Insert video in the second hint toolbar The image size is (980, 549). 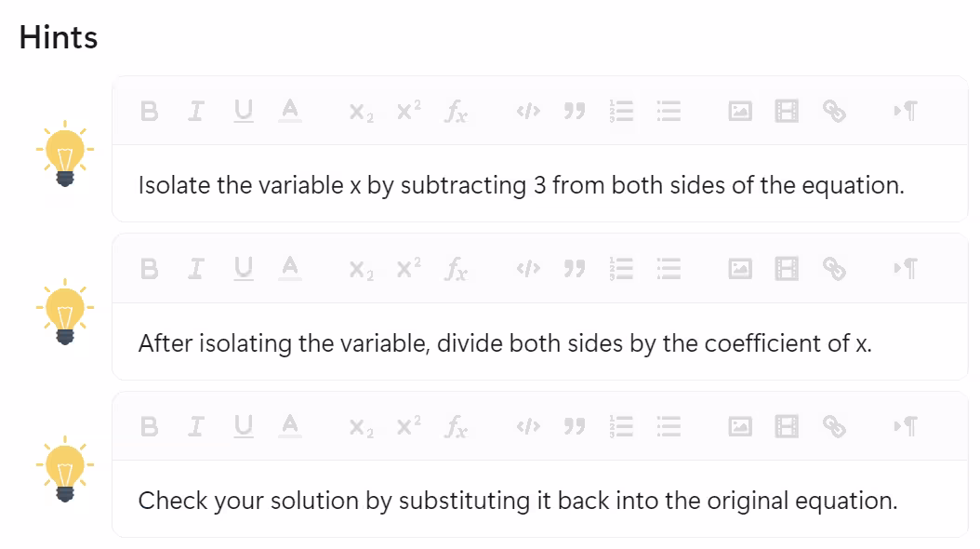pos(787,269)
